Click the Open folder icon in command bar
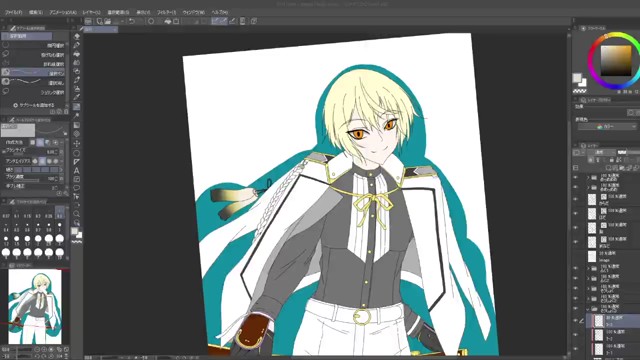This screenshot has height=360, width=640. [108, 21]
